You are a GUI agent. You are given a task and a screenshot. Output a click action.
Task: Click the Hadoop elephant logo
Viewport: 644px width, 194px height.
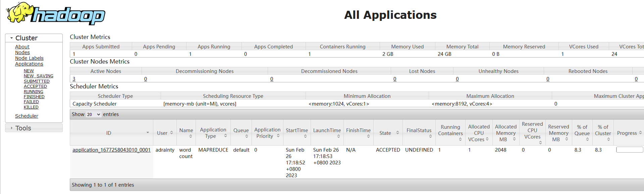[x=56, y=14]
